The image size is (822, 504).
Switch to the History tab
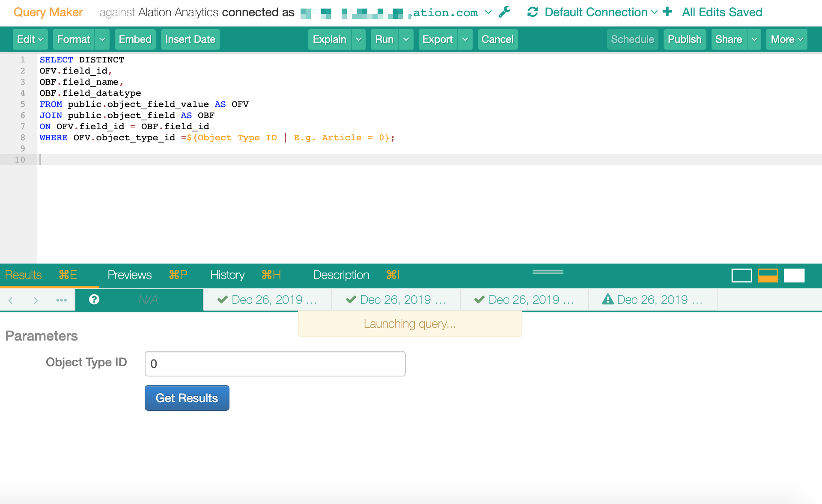pyautogui.click(x=226, y=275)
